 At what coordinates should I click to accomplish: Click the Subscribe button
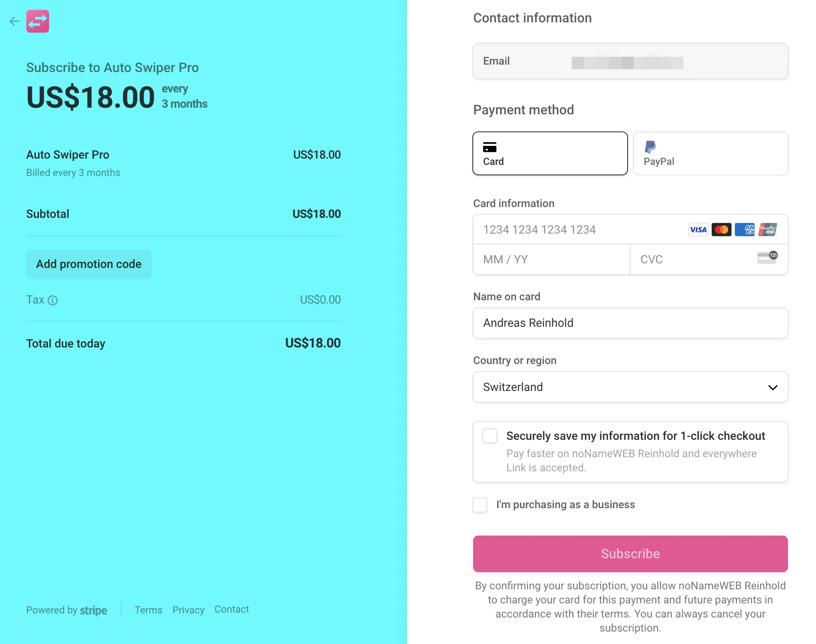(630, 554)
